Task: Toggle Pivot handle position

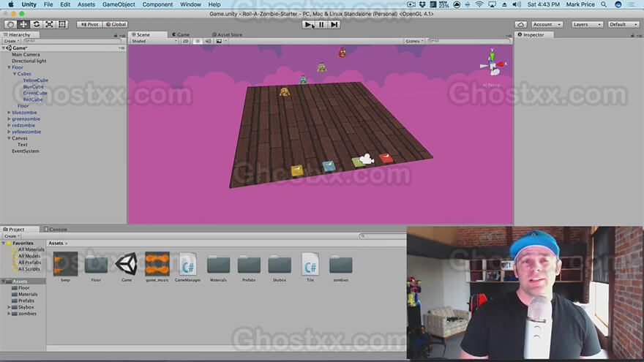Action: (x=89, y=25)
